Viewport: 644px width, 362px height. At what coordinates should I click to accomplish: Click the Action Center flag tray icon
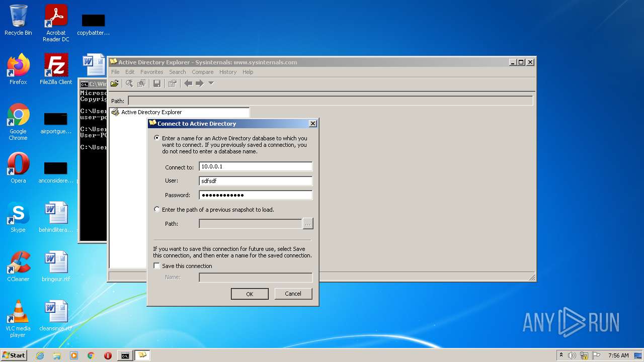coord(596,355)
